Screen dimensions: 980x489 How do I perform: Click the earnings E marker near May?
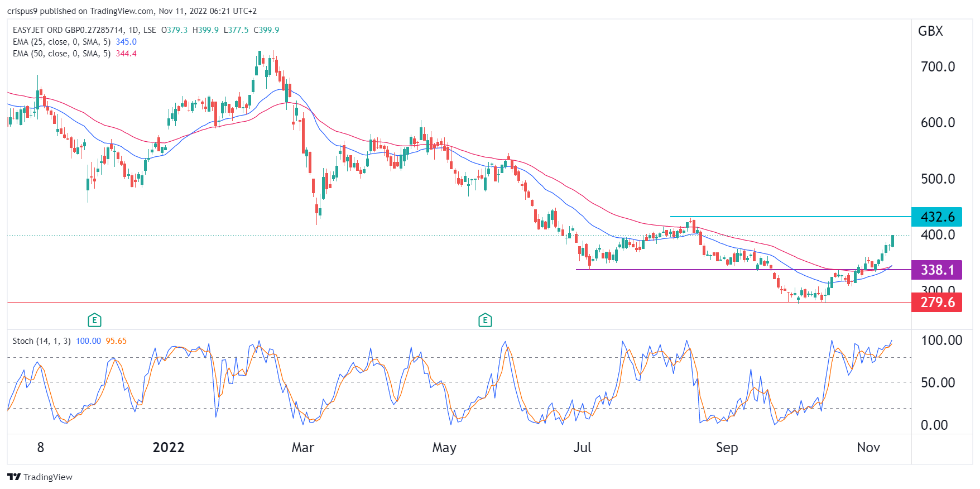tap(485, 320)
